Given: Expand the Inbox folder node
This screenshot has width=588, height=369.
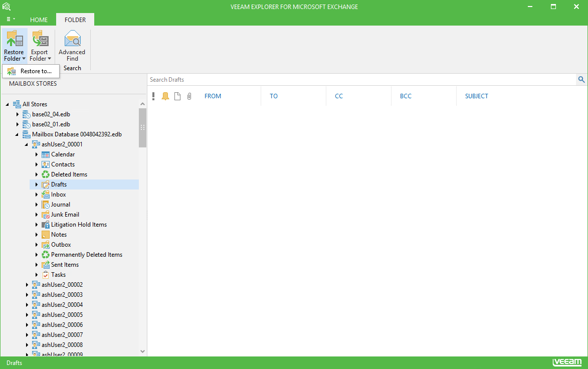Looking at the screenshot, I should 37,195.
